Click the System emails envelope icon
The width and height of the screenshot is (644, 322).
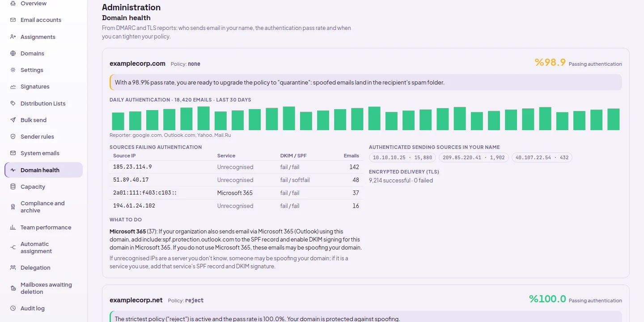click(x=13, y=153)
